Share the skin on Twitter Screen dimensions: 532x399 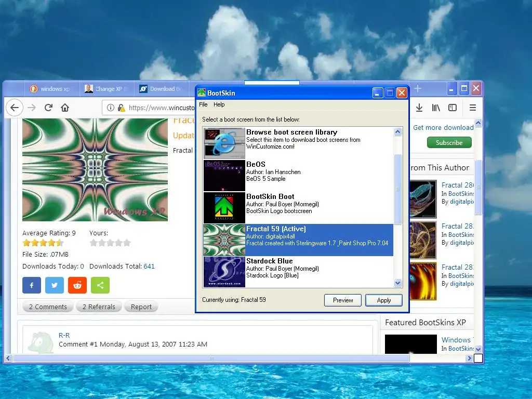[x=54, y=285]
